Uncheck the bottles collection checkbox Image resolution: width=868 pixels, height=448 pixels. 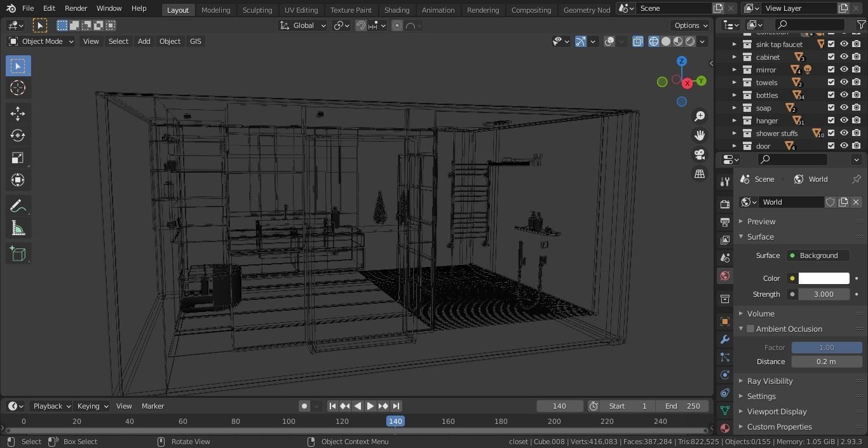click(x=831, y=95)
